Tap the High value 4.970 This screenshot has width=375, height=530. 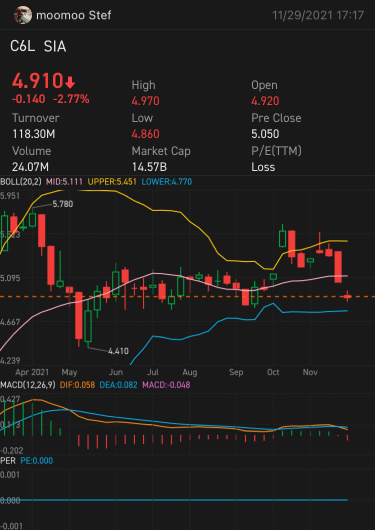145,101
